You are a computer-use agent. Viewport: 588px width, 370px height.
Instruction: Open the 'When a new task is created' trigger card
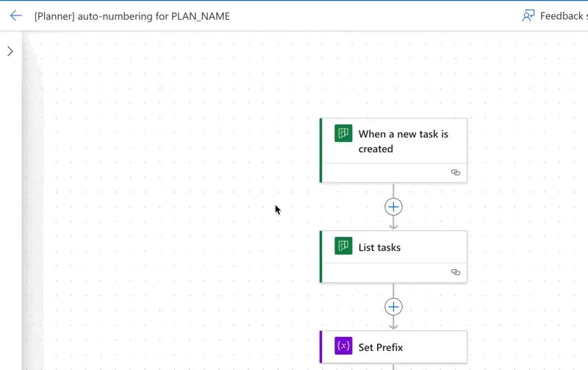[x=393, y=151]
